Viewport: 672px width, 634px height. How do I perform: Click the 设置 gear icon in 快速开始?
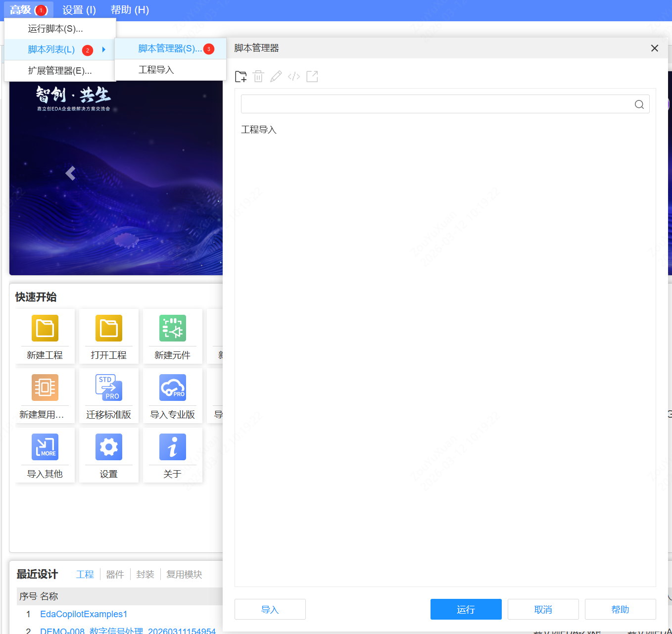(108, 447)
